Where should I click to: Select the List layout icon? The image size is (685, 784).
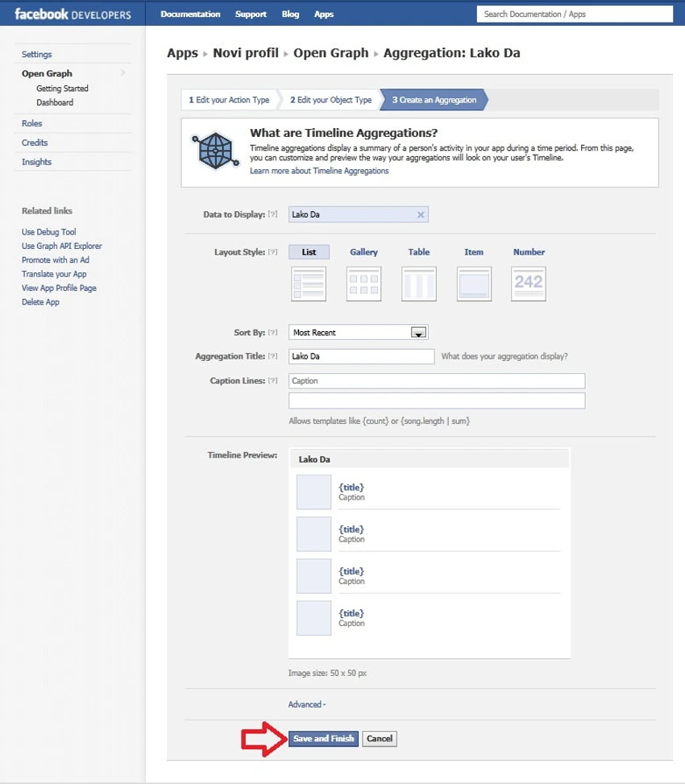309,284
